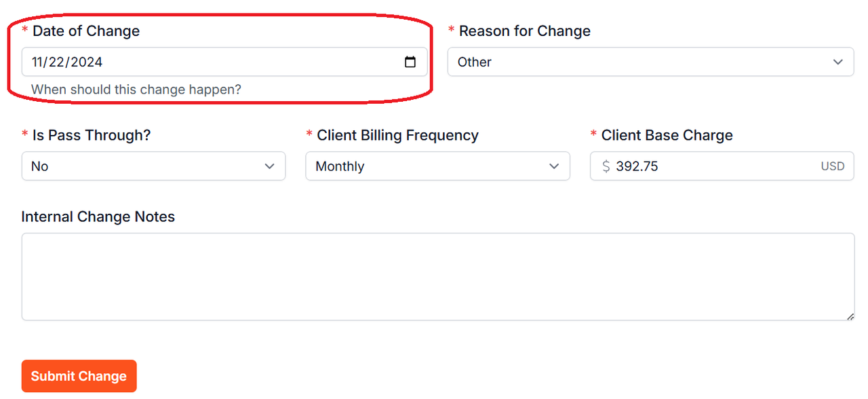
Task: Click the chevron arrow in Client Billing Frequency
Action: click(x=554, y=166)
